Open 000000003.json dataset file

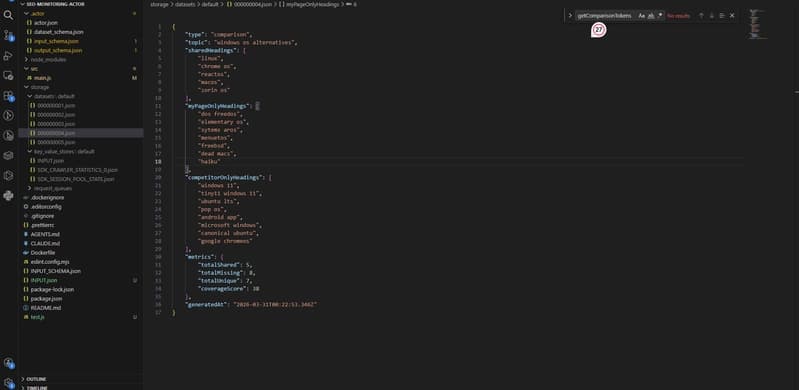(56, 124)
